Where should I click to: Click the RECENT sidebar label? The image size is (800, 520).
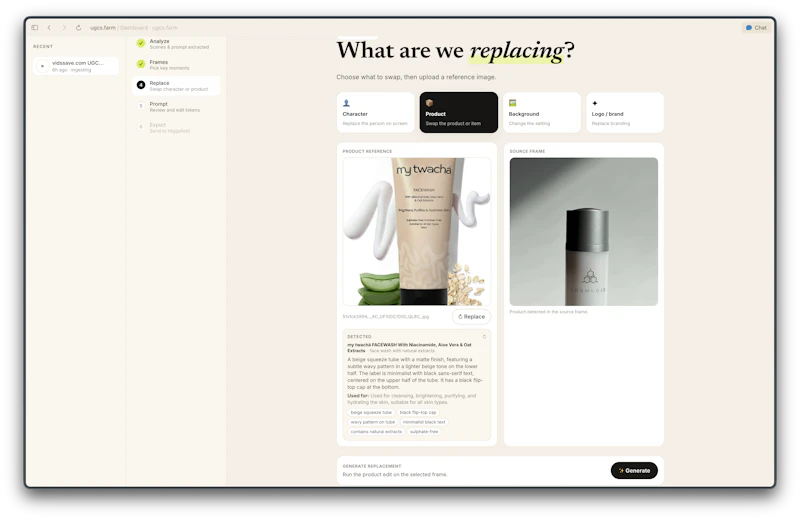pyautogui.click(x=43, y=46)
